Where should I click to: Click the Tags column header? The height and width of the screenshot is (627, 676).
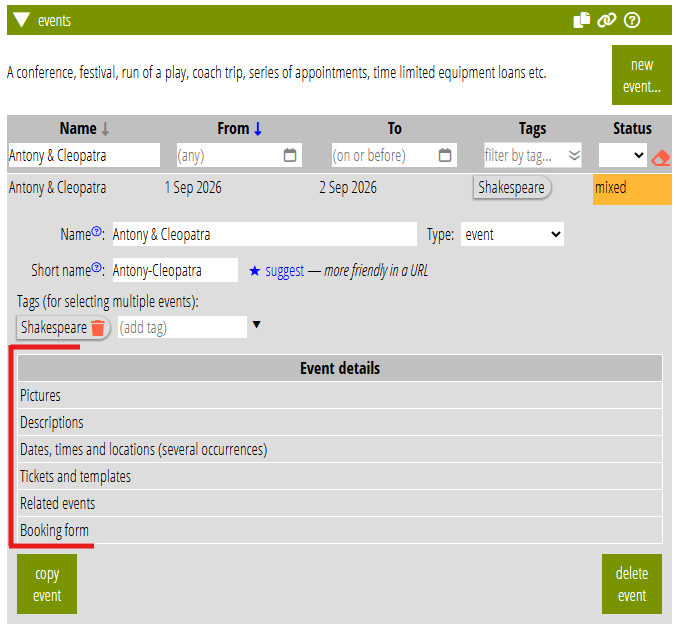pyautogui.click(x=532, y=129)
